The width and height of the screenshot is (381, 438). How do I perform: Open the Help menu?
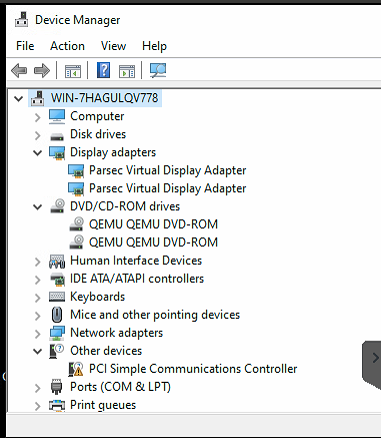(x=154, y=46)
